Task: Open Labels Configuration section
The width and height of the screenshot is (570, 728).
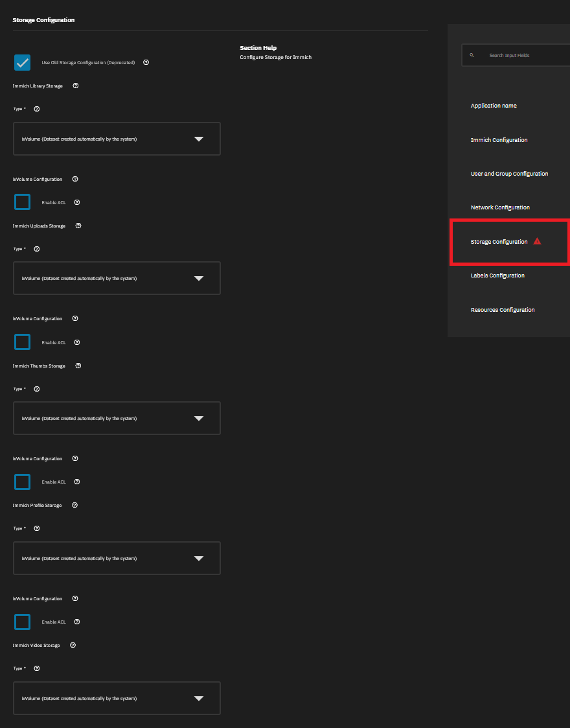Action: coord(497,276)
